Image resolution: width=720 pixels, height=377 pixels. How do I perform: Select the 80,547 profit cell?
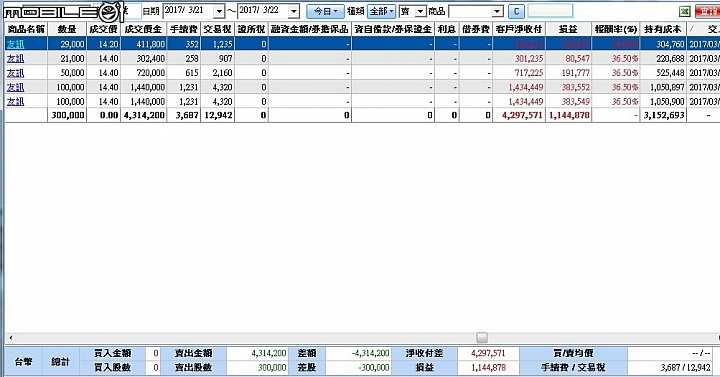[569, 58]
